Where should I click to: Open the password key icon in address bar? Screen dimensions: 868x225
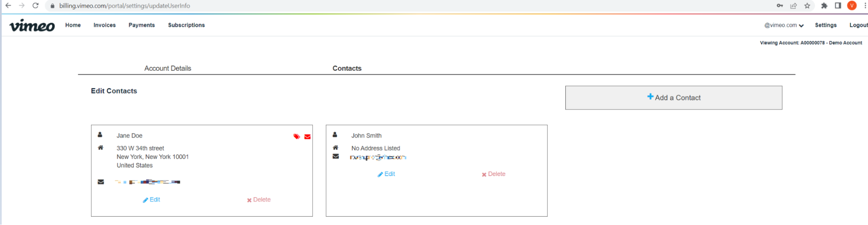(x=780, y=6)
